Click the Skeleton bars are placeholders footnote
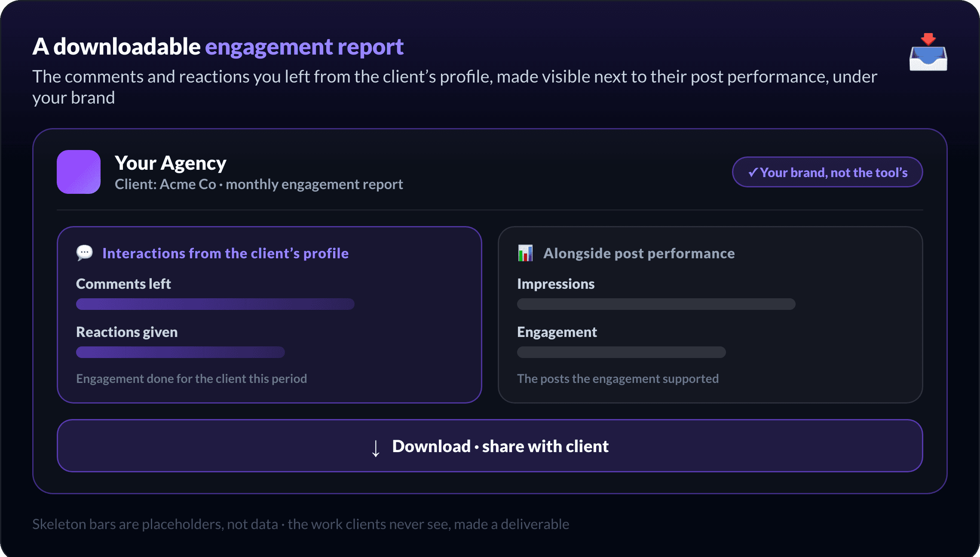Viewport: 980px width, 557px height. pyautogui.click(x=301, y=524)
